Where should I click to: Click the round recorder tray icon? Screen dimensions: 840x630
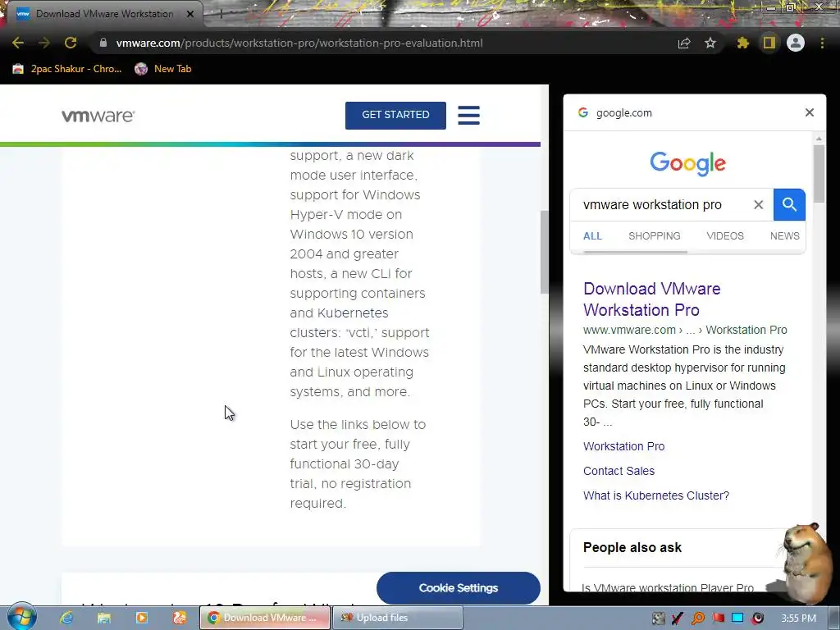click(x=757, y=619)
